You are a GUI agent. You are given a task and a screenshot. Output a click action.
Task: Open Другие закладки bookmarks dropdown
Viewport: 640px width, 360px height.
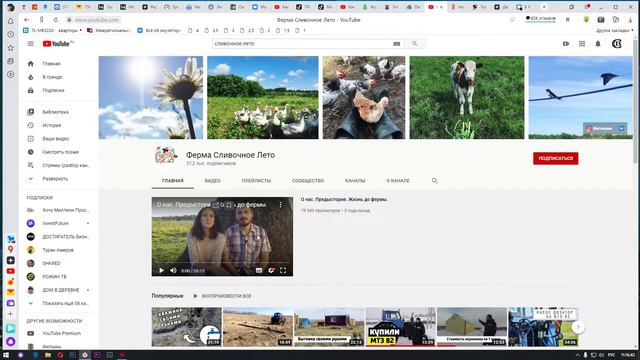tap(615, 30)
